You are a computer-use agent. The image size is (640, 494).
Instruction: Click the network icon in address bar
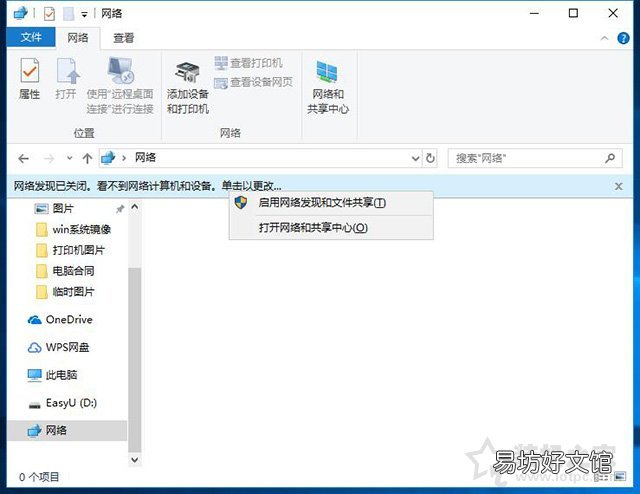coord(108,158)
